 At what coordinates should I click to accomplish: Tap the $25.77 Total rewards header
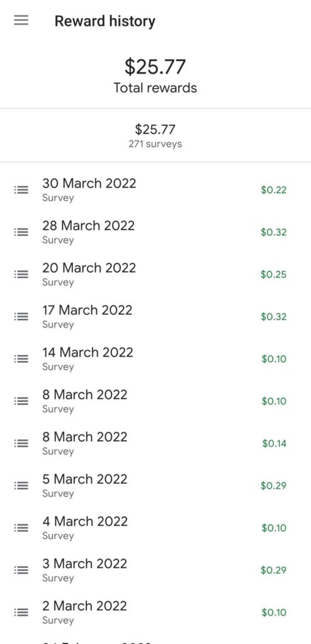[x=155, y=76]
